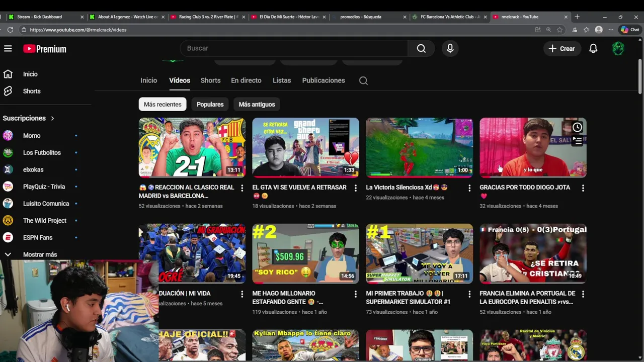Open a new browser tab
Image resolution: width=644 pixels, height=362 pixels.
(577, 17)
